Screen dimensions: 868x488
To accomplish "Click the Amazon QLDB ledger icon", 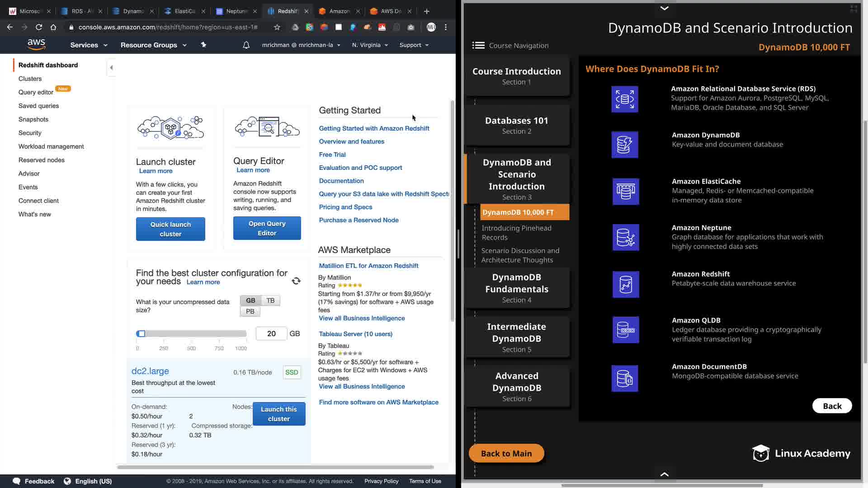I will [x=626, y=330].
